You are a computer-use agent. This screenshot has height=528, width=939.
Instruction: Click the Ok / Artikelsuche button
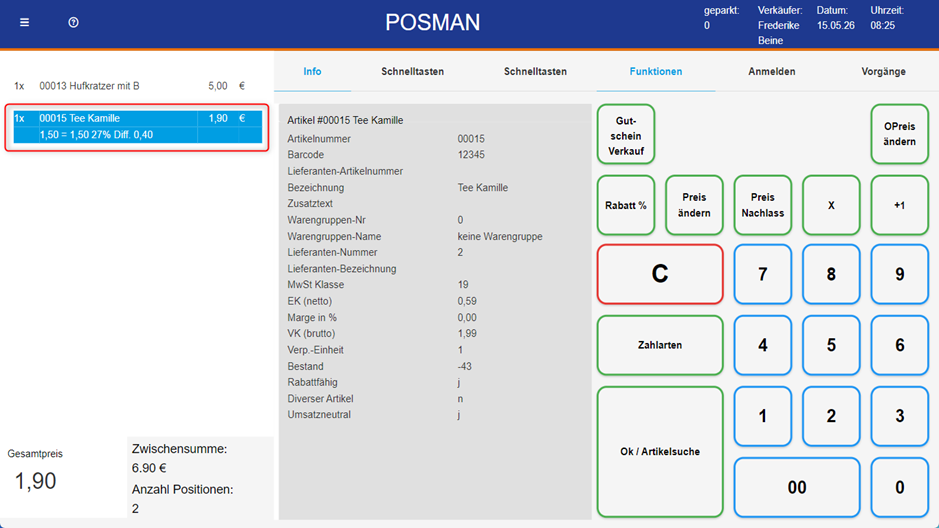coord(660,452)
